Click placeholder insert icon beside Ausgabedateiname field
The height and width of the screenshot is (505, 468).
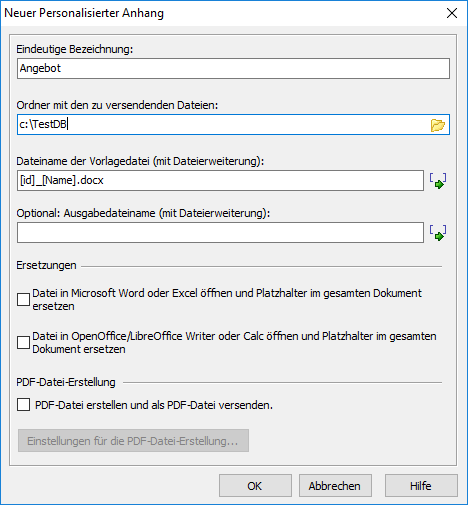pos(438,233)
